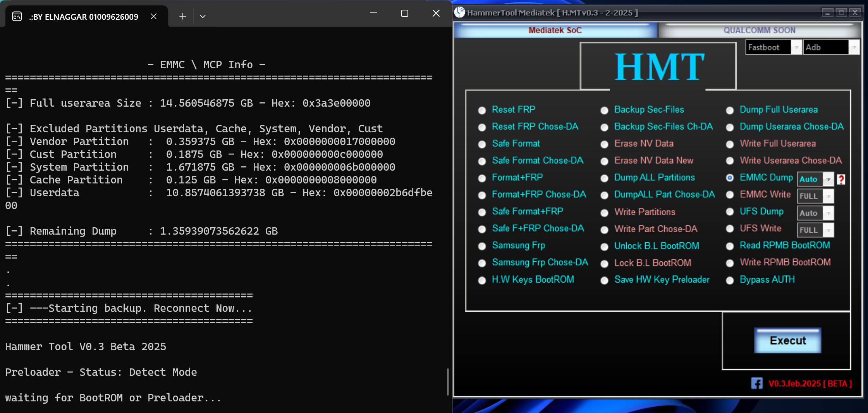Expand EMMC Write FULL dropdown
This screenshot has width=868, height=413.
[x=828, y=196]
